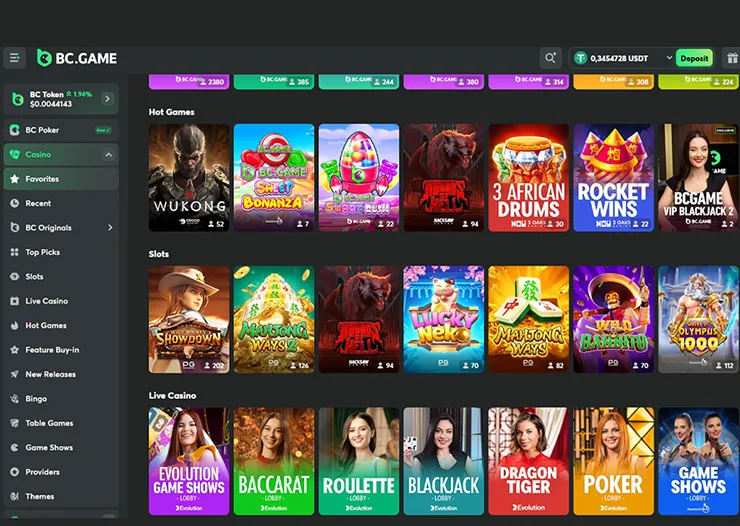Click the BC Token coin icon
This screenshot has width=740, height=526.
pyautogui.click(x=17, y=99)
